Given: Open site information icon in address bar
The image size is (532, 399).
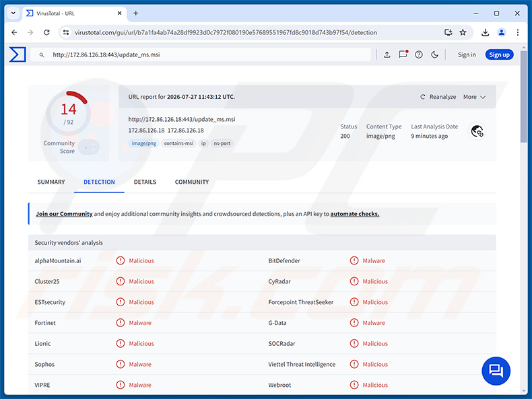Looking at the screenshot, I should pos(66,32).
